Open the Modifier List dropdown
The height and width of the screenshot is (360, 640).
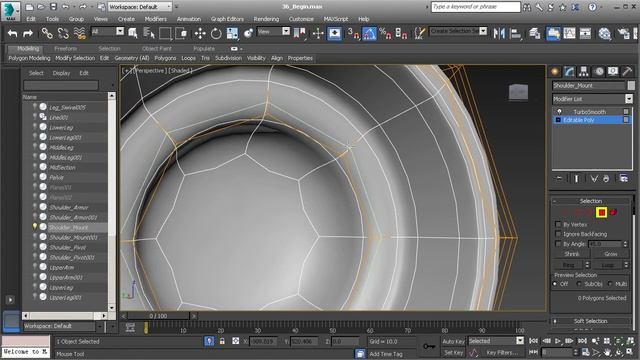click(x=592, y=99)
